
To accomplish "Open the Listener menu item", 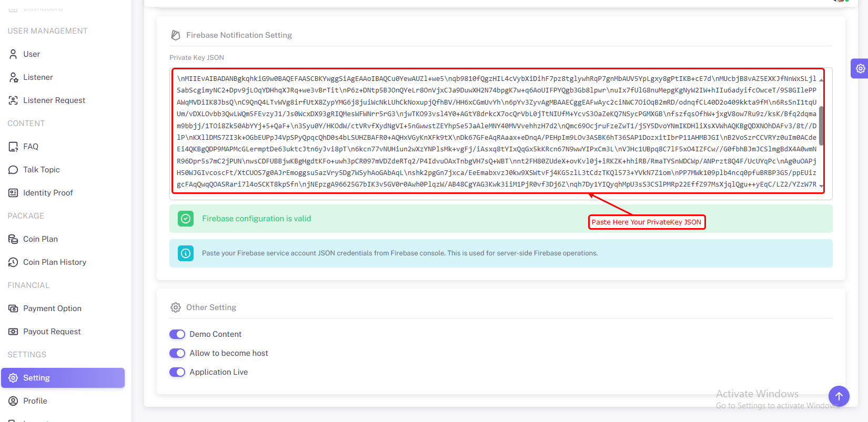I will click(38, 77).
